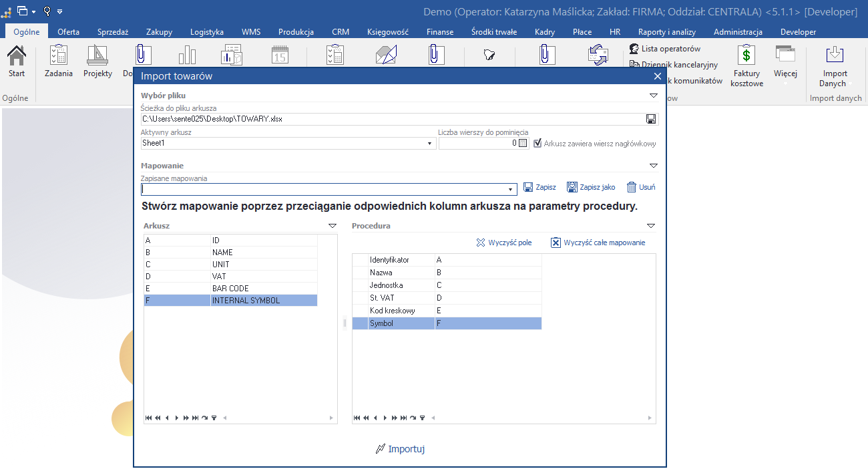Open Lista operatorów
Image resolution: width=868 pixels, height=469 pixels.
[665, 49]
